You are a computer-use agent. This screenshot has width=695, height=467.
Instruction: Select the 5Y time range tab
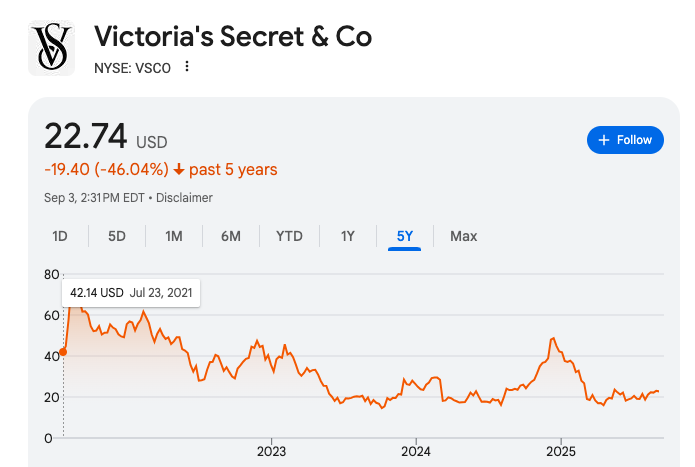[x=405, y=236]
